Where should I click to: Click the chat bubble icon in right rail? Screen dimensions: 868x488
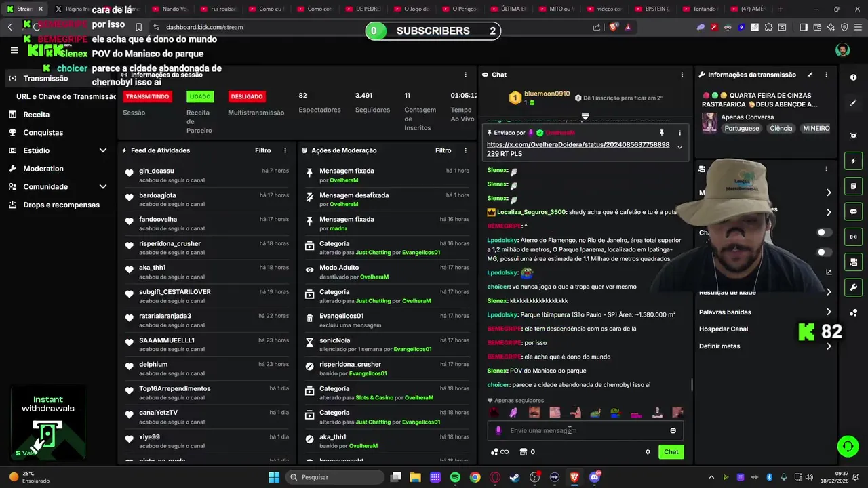click(853, 211)
